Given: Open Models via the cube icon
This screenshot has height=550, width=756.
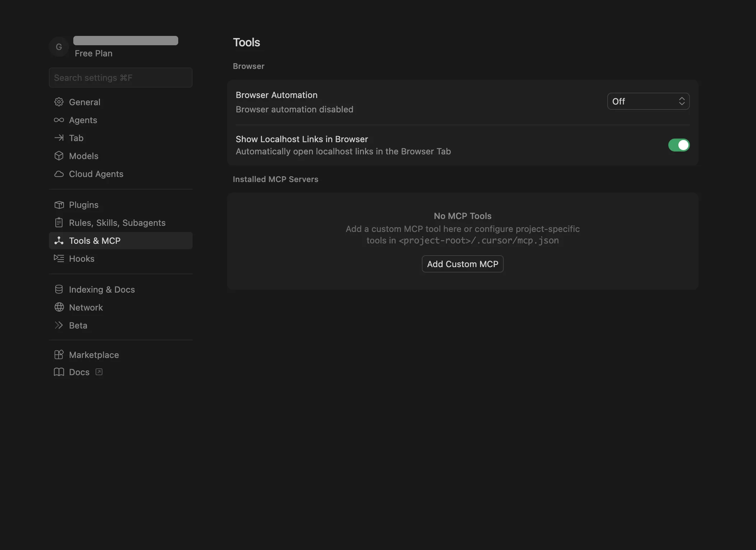Looking at the screenshot, I should [59, 156].
